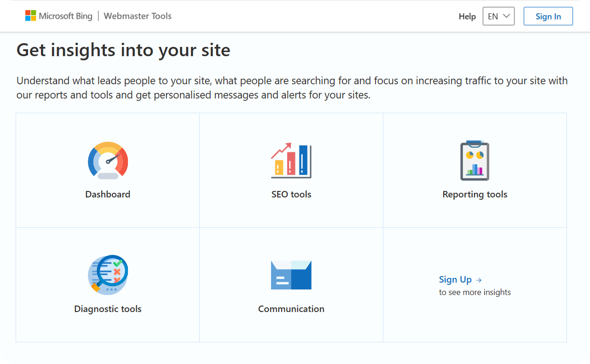Select the Diagnostic tools label

[x=108, y=309]
